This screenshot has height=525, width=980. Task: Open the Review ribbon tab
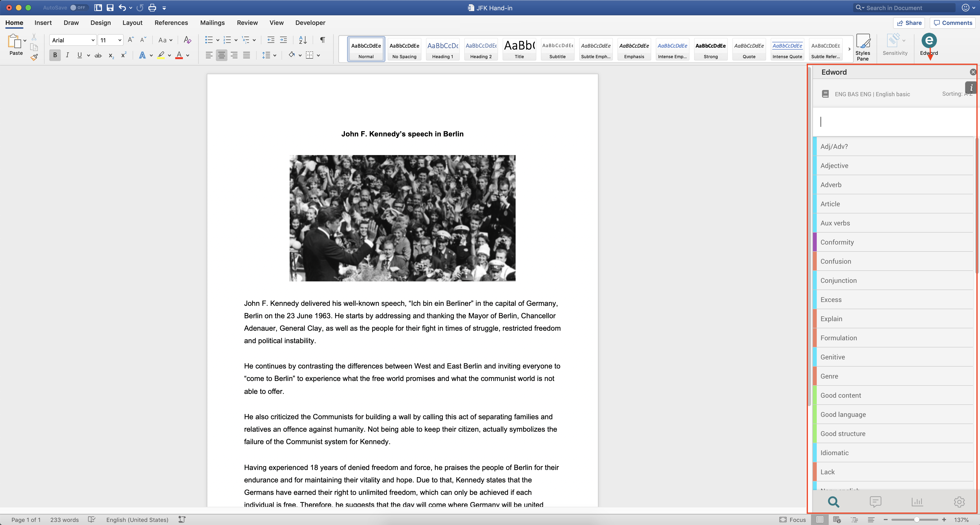pos(247,23)
